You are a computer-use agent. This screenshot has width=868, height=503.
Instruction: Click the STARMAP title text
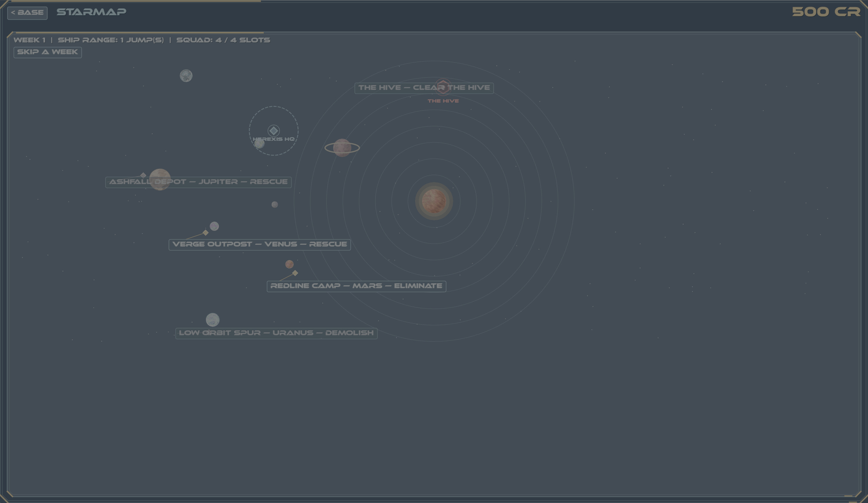tap(91, 12)
